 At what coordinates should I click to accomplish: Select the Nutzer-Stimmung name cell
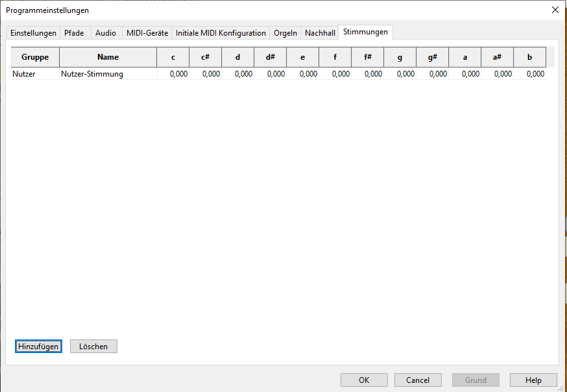[x=108, y=74]
